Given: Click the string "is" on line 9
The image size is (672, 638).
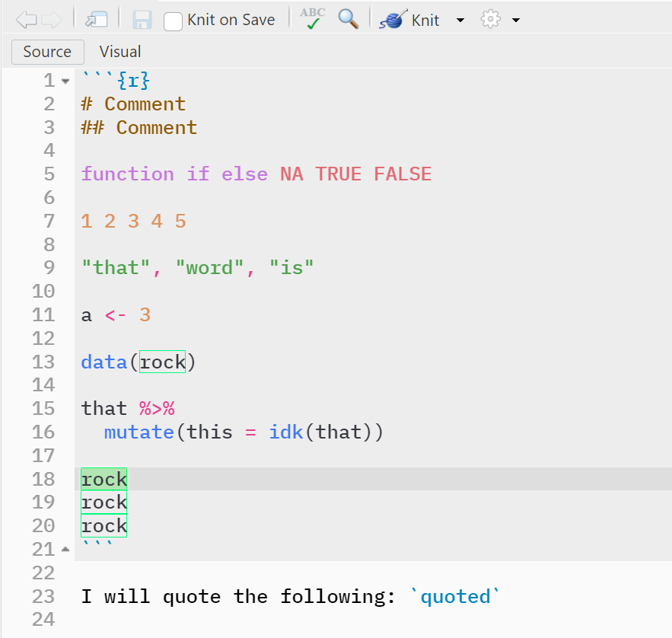Looking at the screenshot, I should pyautogui.click(x=291, y=268).
